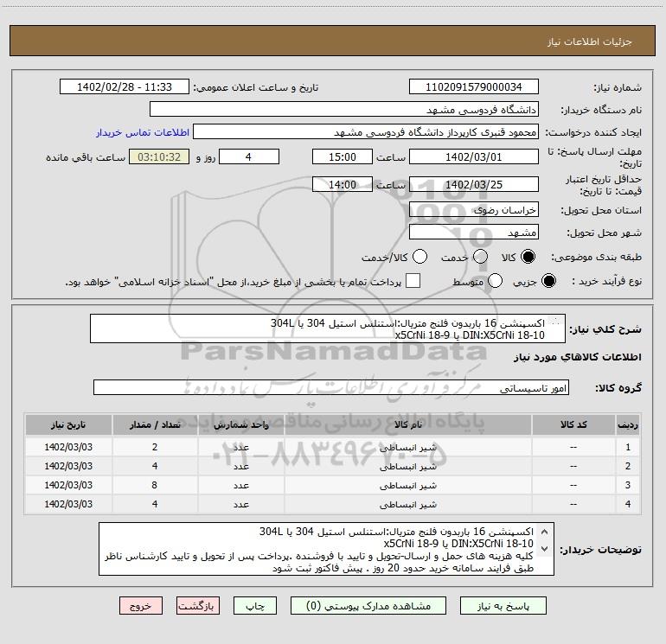Viewport: 666px width, 644px height.
Task: Click date 1402/03/03 in row 1
Action: point(68,447)
